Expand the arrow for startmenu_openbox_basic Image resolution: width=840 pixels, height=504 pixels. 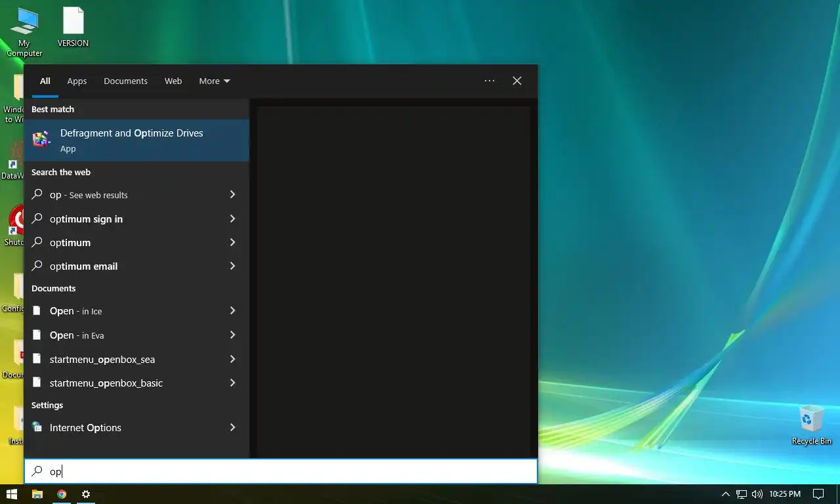click(232, 383)
